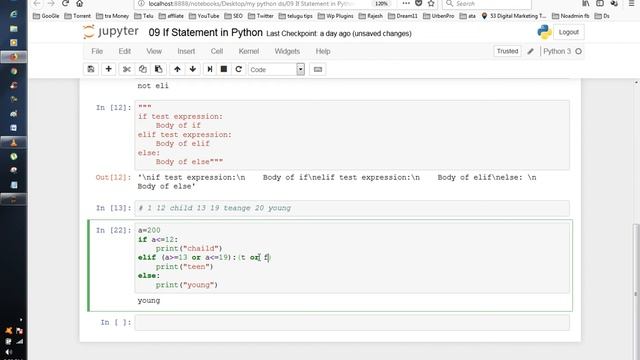Open the Firefox hamburger menu
Image resolution: width=640 pixels, height=360 pixels.
(631, 3)
